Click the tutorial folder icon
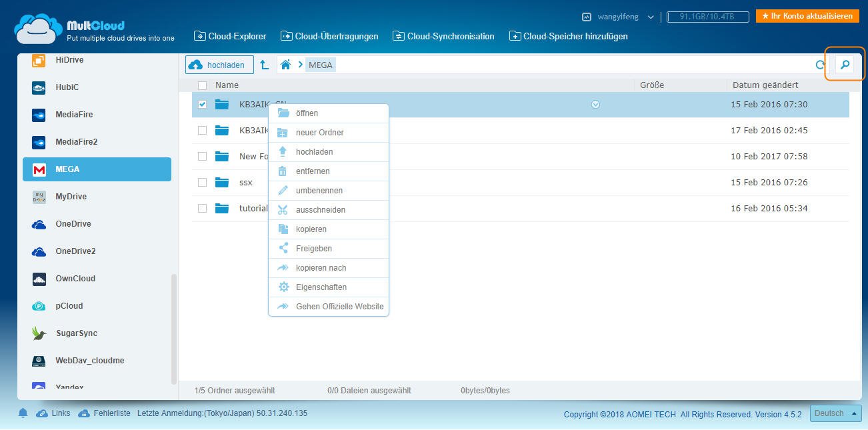The width and height of the screenshot is (868, 430). (x=222, y=208)
